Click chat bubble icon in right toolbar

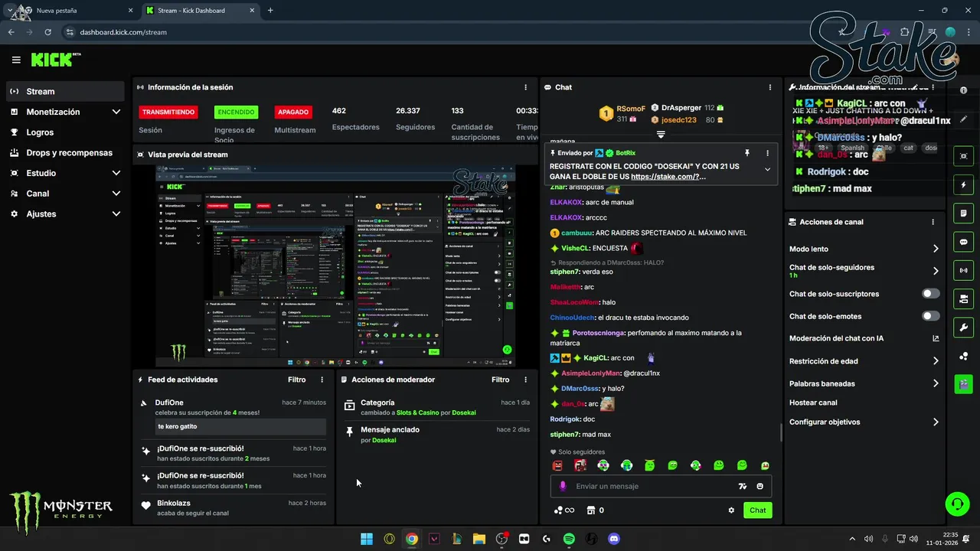[963, 242]
